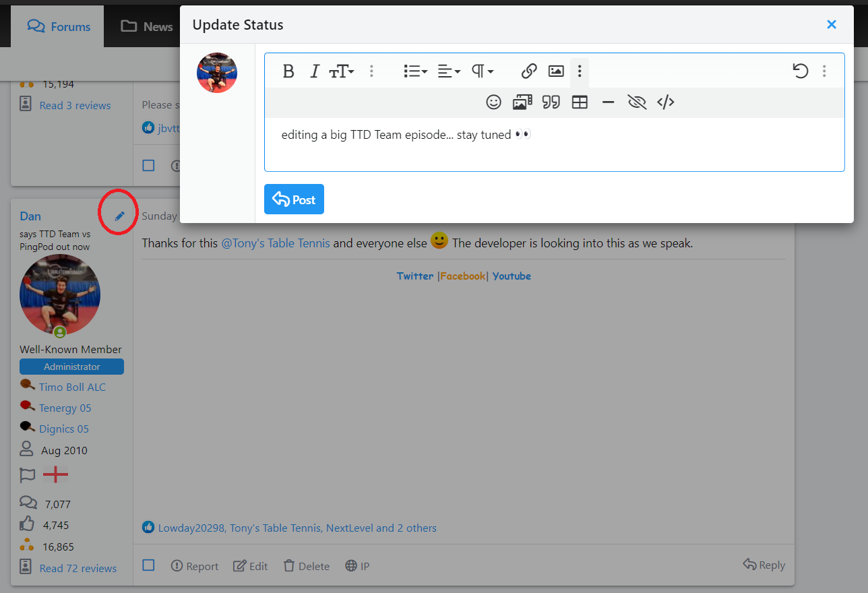Edit Dan's post
868x593 pixels.
[251, 566]
